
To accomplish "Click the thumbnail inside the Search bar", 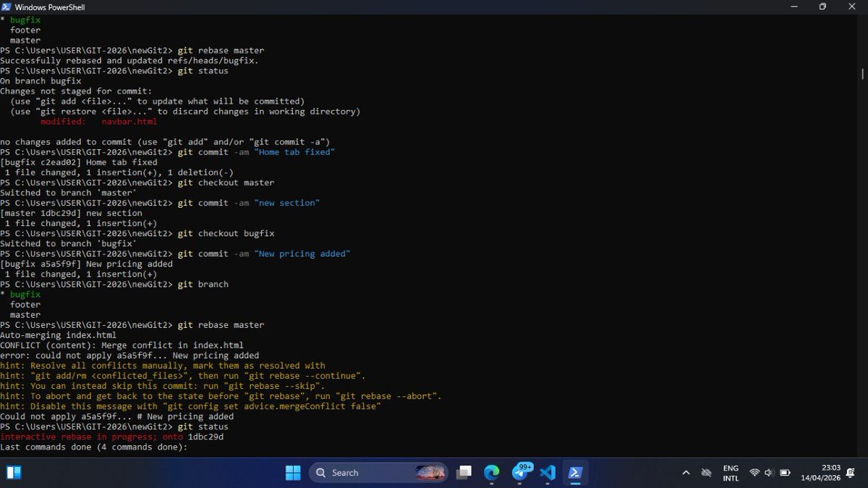I will (x=430, y=472).
